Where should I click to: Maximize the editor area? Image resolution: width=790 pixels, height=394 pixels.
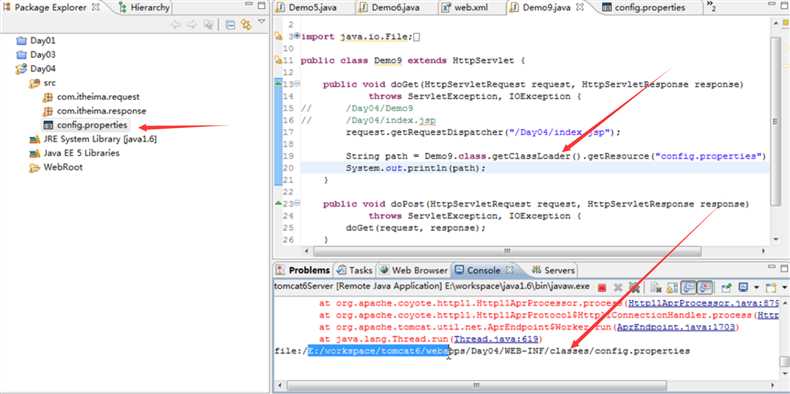coord(783,6)
